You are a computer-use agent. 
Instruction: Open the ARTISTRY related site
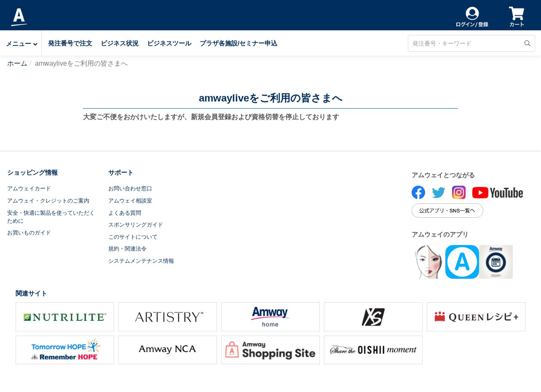pos(168,317)
